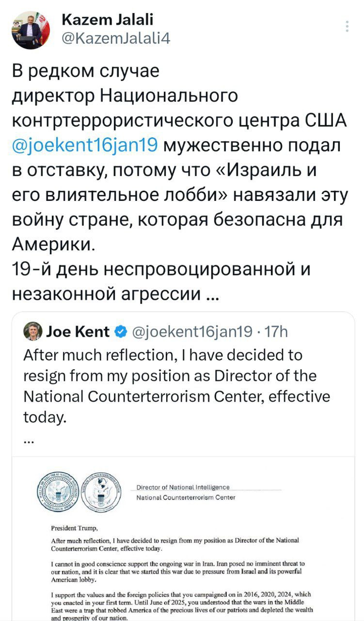This screenshot has height=621, width=364.
Task: Expand the truncated text after 'агрессии'
Action: pos(212,294)
